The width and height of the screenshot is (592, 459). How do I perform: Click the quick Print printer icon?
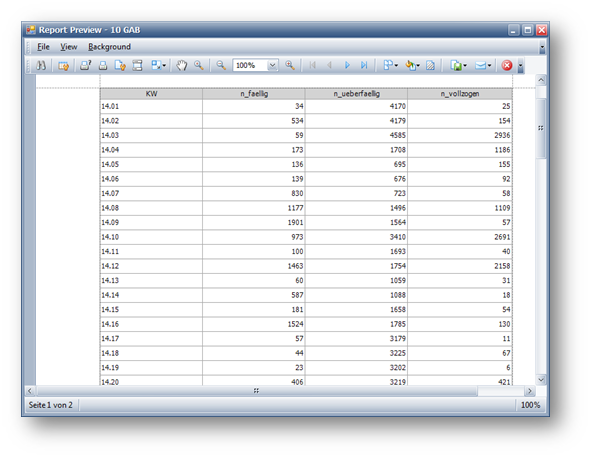click(x=103, y=66)
